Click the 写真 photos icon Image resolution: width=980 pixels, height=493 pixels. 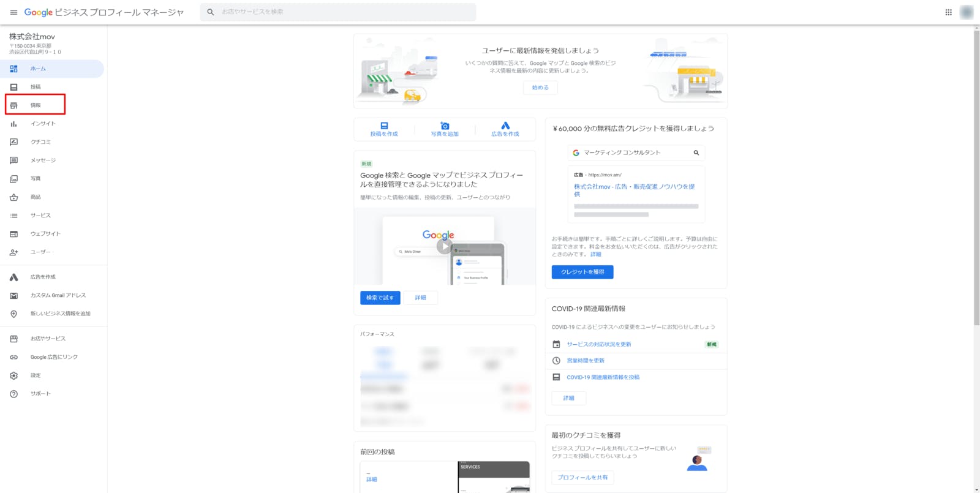[x=13, y=179]
